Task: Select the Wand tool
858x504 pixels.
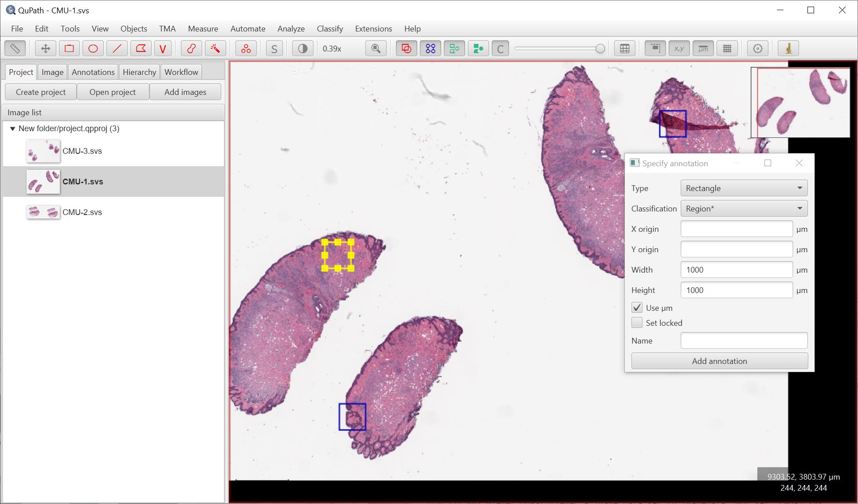Action: tap(215, 48)
